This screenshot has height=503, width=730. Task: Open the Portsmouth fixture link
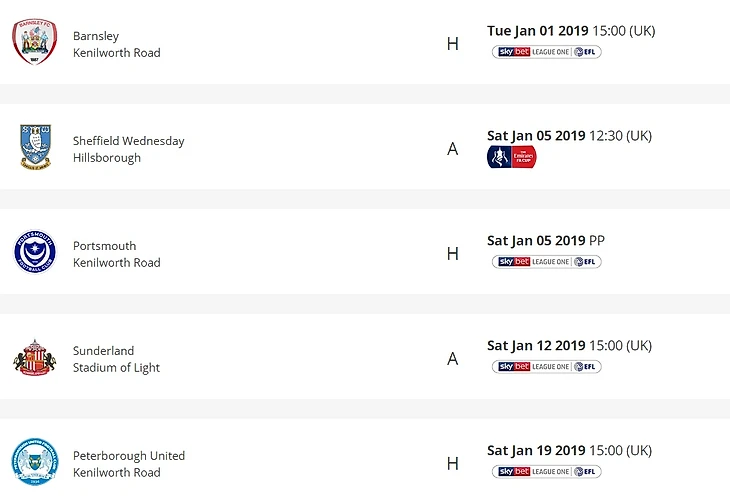pyautogui.click(x=104, y=246)
